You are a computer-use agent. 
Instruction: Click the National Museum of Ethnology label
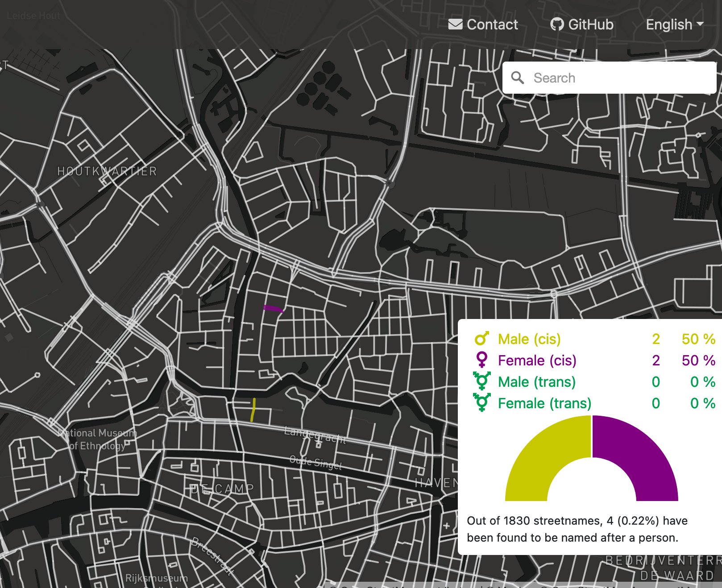pyautogui.click(x=98, y=439)
